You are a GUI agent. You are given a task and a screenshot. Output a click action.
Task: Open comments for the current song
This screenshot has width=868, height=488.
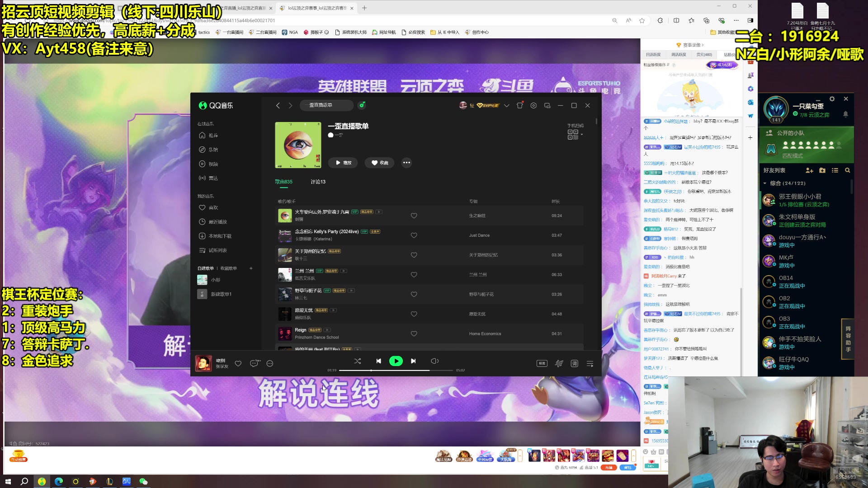click(x=255, y=363)
